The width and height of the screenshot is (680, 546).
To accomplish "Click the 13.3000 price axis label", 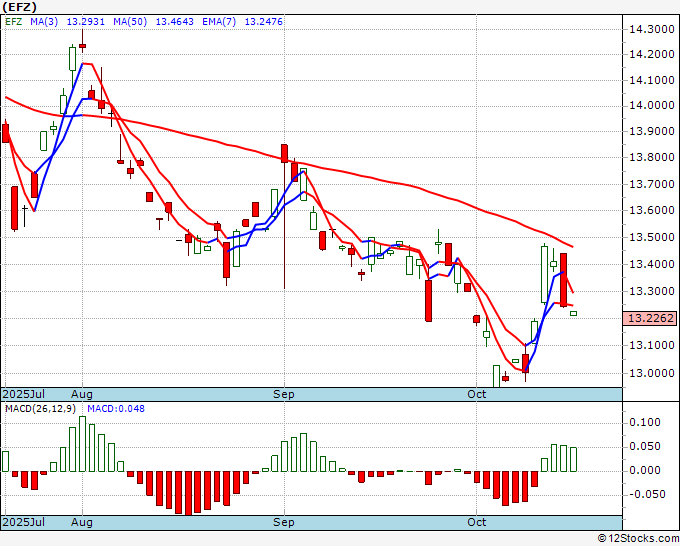I will 652,291.
